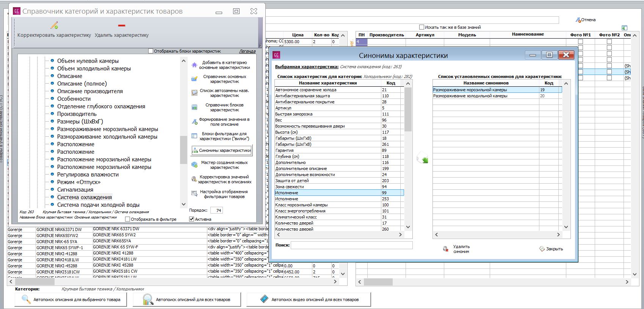Select the 'Исполнение' row with code 99
The height and width of the screenshot is (309, 644).
pos(339,193)
